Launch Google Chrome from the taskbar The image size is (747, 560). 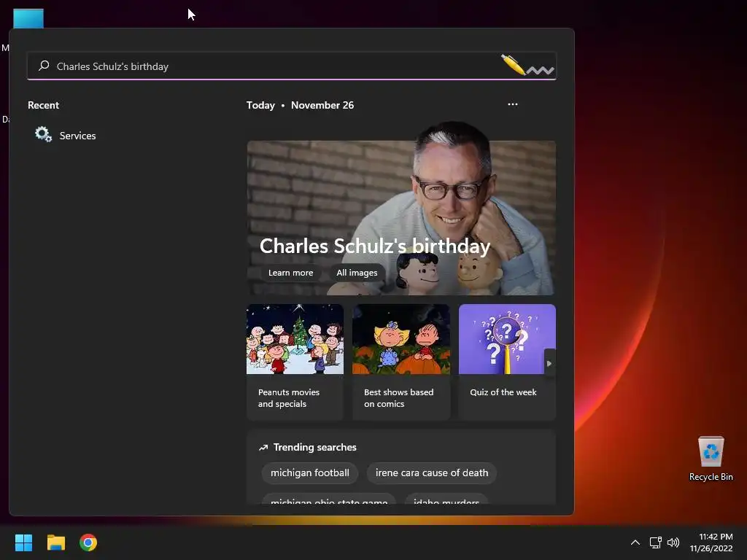pos(88,542)
